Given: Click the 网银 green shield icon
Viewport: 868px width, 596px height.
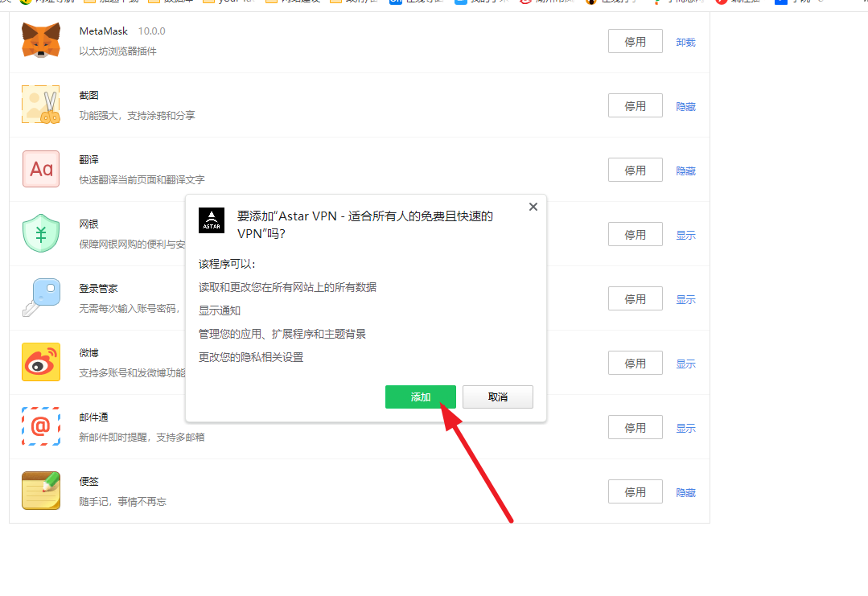Looking at the screenshot, I should (41, 233).
